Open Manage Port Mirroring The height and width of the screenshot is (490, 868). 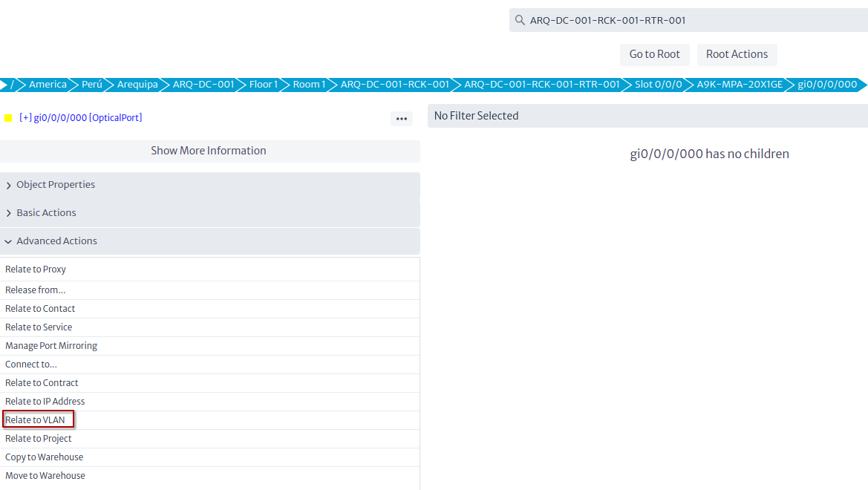coord(210,346)
